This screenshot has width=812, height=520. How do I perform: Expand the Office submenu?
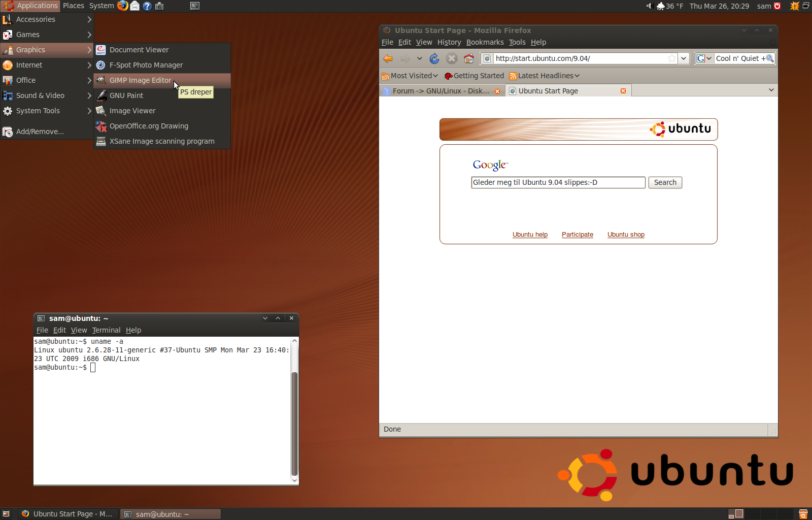click(x=47, y=80)
